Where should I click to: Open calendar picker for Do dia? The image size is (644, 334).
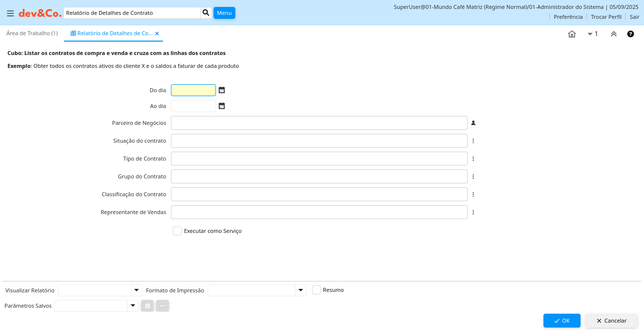[222, 90]
